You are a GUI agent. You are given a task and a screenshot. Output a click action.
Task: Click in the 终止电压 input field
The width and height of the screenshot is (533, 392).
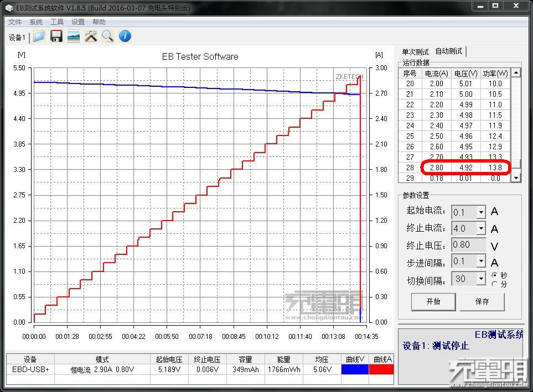point(468,244)
